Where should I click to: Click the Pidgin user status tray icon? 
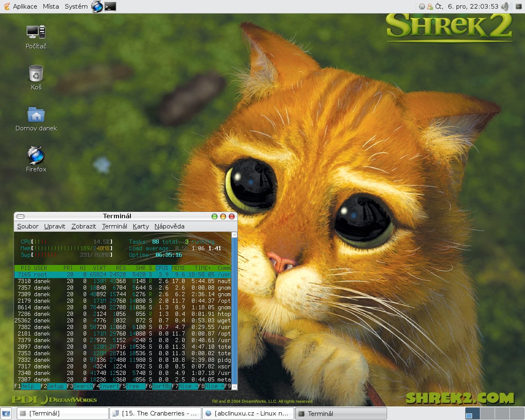pyautogui.click(x=430, y=7)
